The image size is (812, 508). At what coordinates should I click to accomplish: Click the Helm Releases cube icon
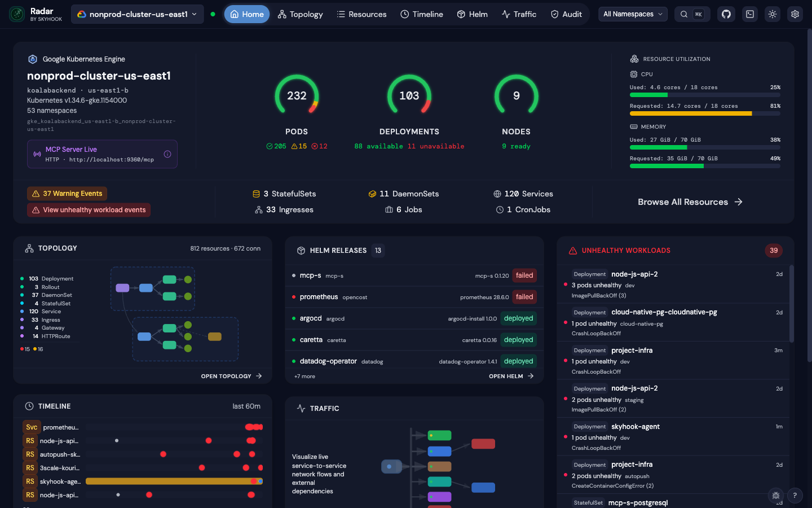[301, 251]
